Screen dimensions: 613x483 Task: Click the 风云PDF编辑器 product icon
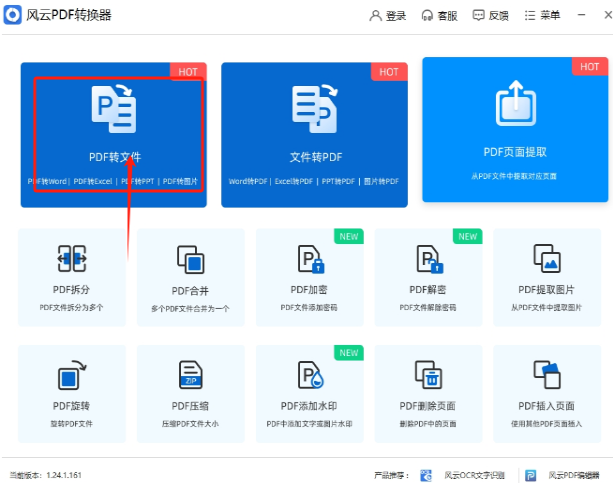coord(531,475)
